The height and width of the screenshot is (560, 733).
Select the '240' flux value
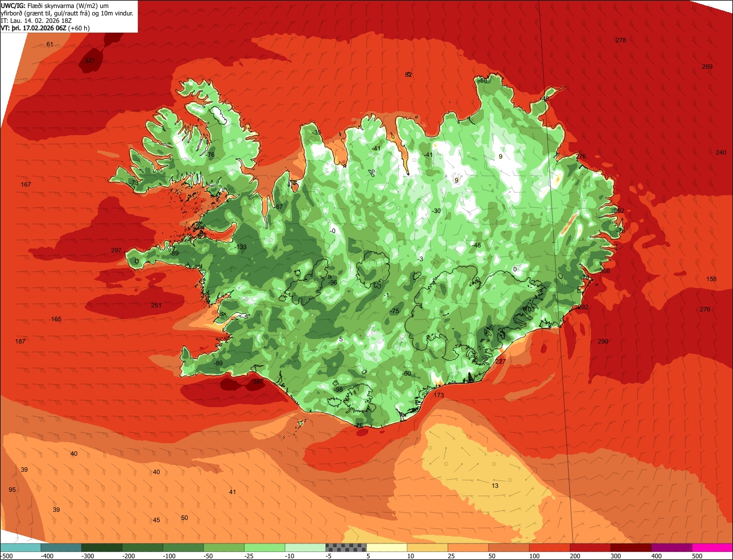pyautogui.click(x=721, y=152)
